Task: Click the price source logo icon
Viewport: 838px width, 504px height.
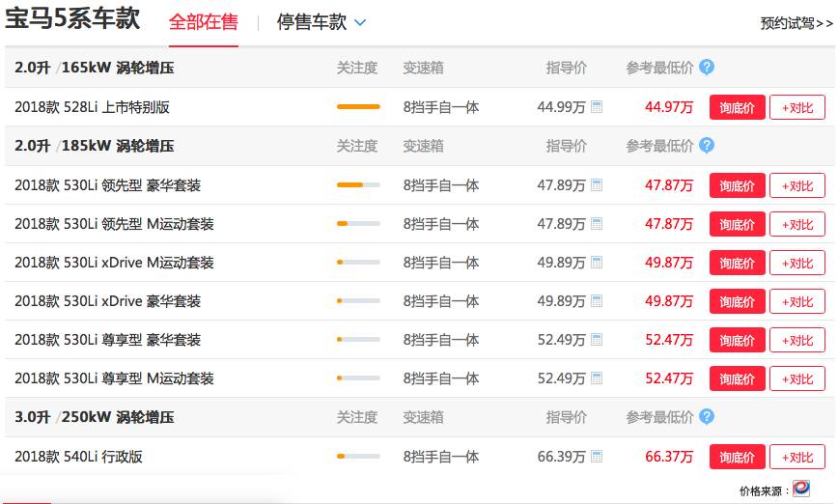Action: 800,489
